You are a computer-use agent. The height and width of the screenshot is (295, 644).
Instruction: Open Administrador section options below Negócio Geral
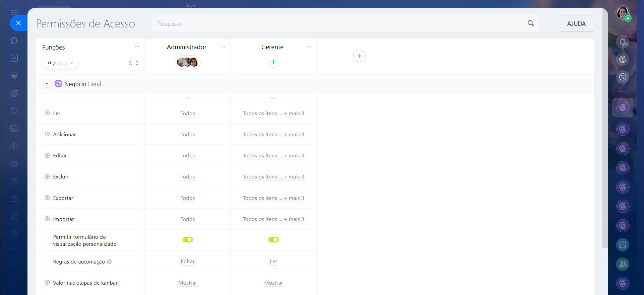click(188, 98)
